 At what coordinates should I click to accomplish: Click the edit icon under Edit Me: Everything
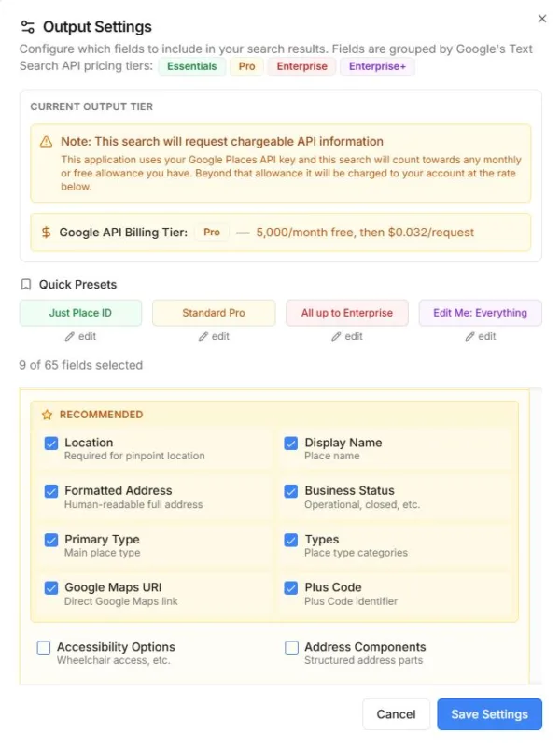click(470, 336)
